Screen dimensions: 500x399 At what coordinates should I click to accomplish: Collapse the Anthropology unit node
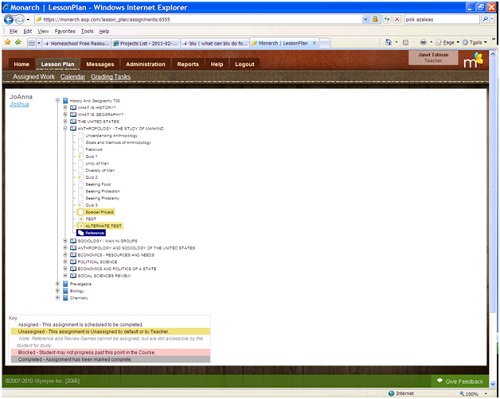pos(65,128)
